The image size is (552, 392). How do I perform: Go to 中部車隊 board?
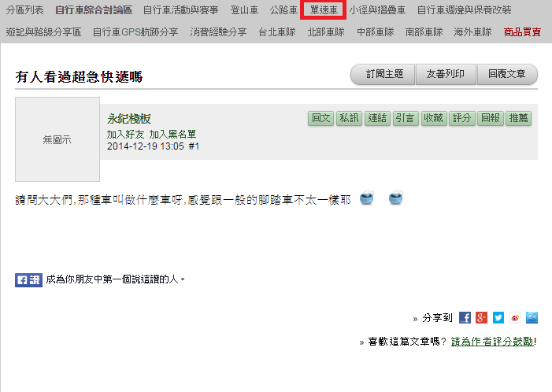tap(376, 32)
